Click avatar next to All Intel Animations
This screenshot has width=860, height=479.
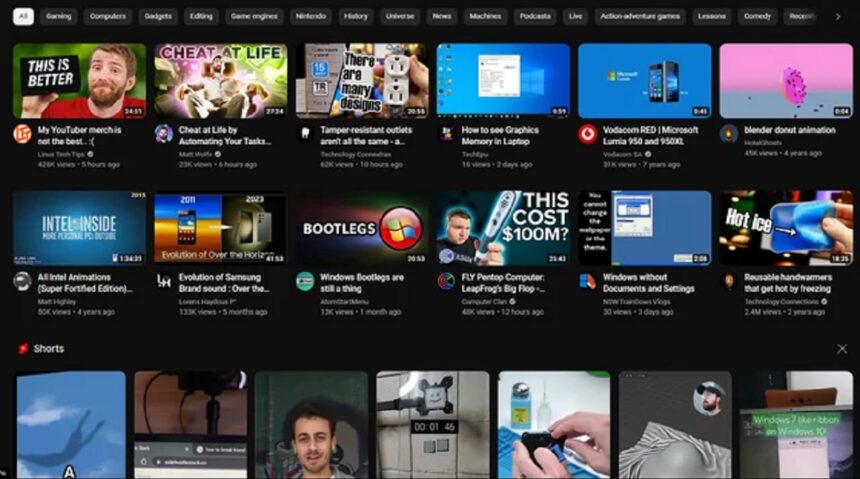point(22,281)
